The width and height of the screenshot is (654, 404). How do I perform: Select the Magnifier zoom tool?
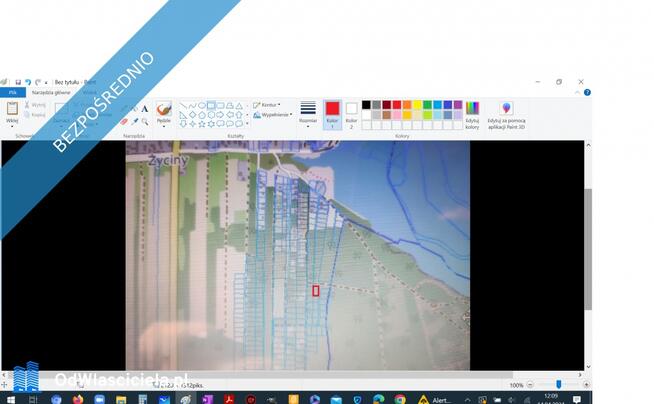pos(145,122)
